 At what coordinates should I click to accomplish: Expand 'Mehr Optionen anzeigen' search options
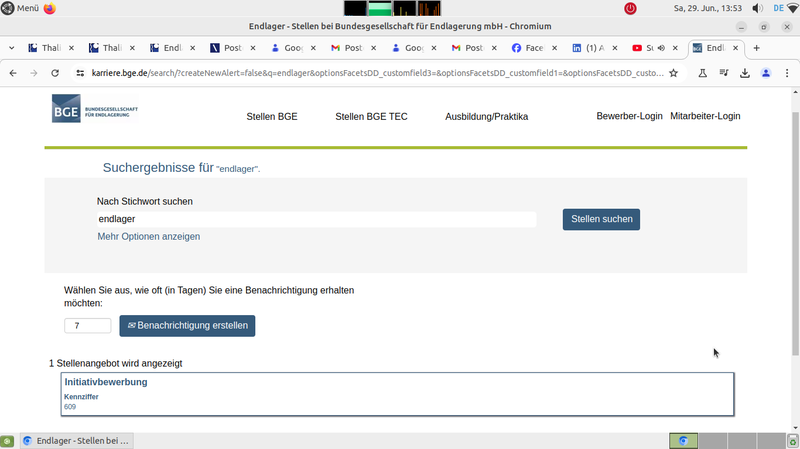pos(148,237)
